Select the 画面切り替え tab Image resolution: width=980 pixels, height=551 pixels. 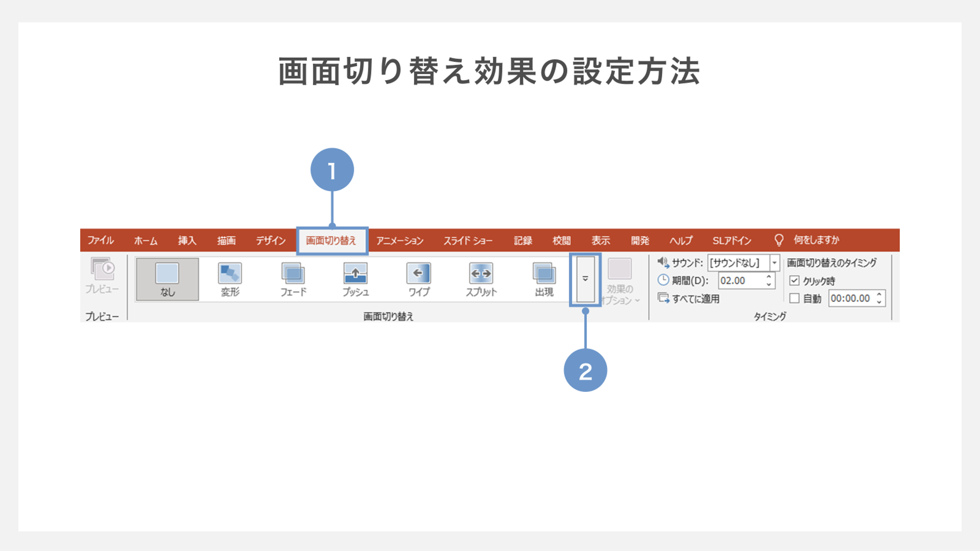pyautogui.click(x=332, y=241)
